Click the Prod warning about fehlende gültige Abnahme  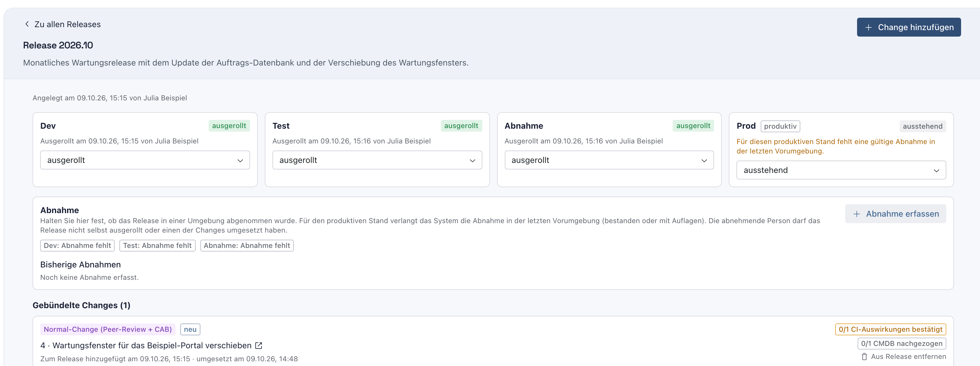[835, 146]
